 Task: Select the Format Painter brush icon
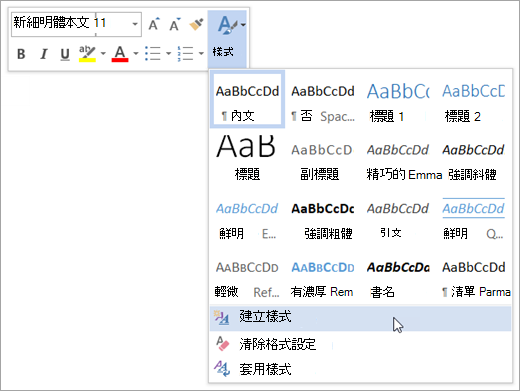196,24
